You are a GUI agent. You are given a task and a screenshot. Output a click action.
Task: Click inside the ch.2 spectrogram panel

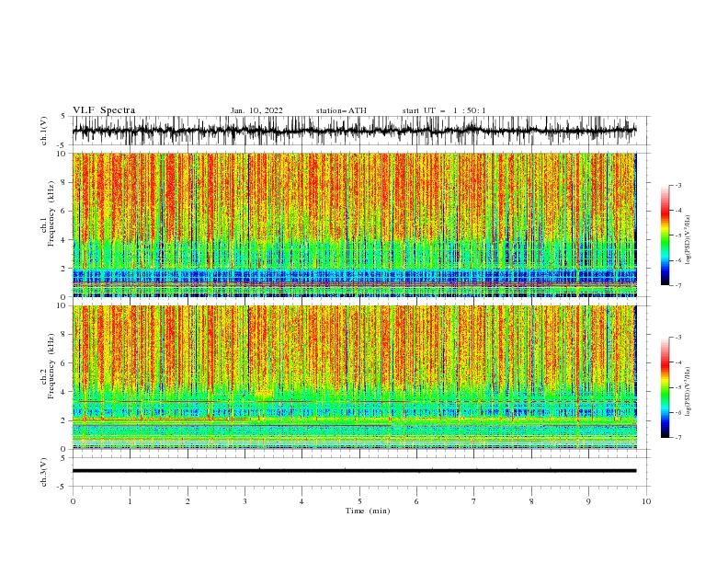354,377
